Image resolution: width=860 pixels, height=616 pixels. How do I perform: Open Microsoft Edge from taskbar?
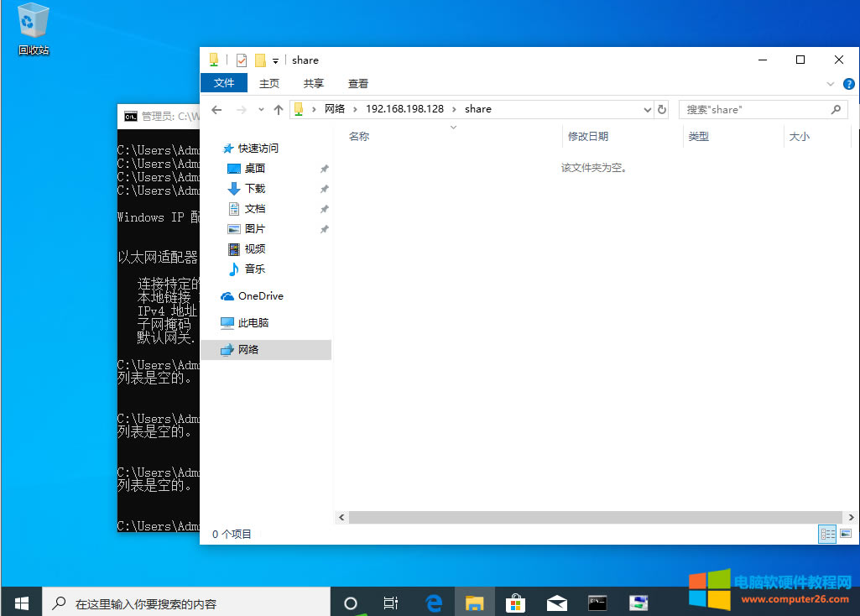pos(434,603)
